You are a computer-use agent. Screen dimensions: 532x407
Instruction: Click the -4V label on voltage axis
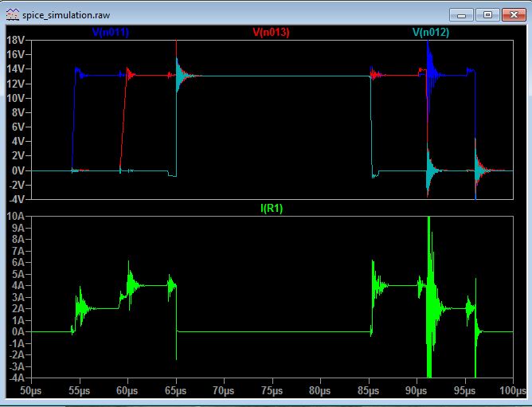coord(16,199)
